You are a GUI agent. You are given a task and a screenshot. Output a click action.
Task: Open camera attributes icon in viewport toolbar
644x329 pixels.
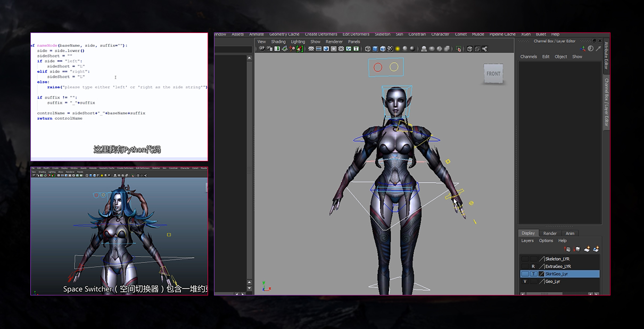point(269,49)
